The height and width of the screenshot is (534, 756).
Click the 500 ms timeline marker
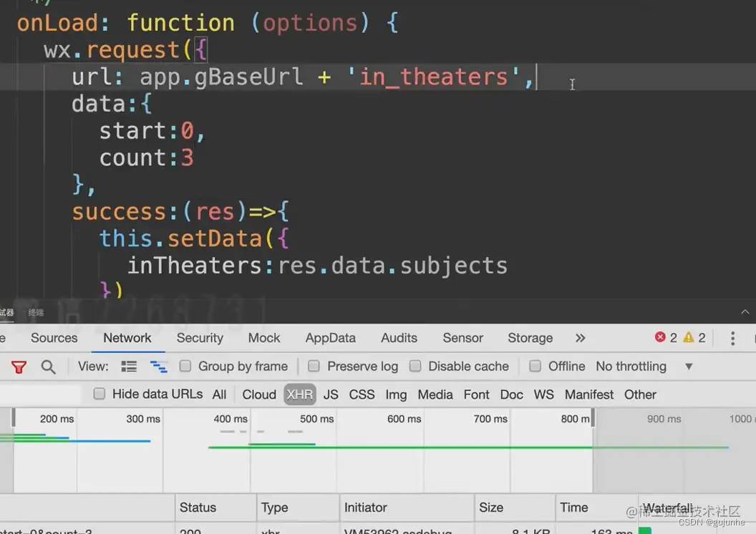[x=316, y=419]
